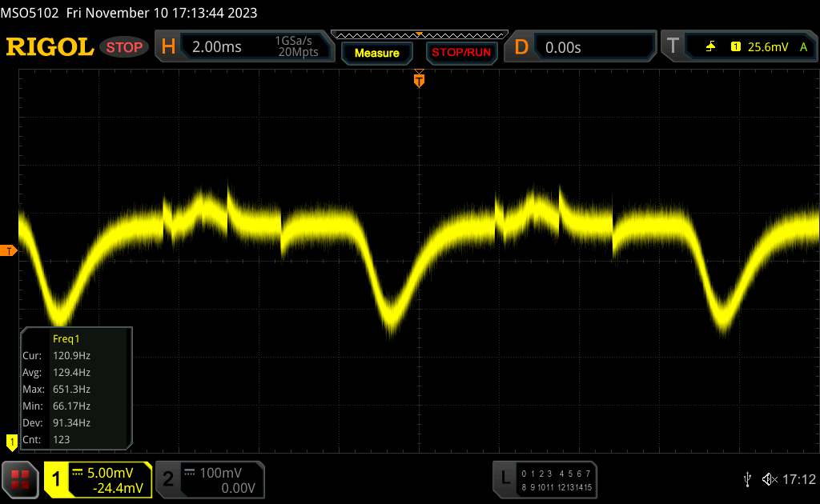Click the Dev 91.34Hz value
This screenshot has width=820, height=504.
click(x=71, y=422)
